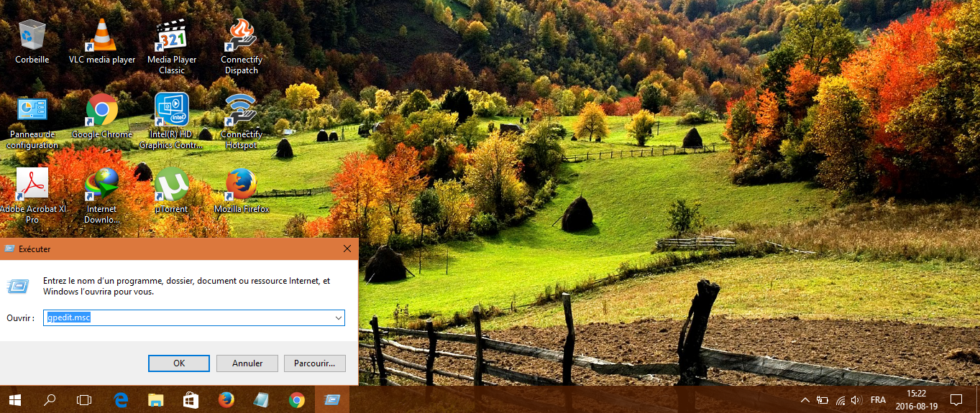The width and height of the screenshot is (980, 413).
Task: Click the Annuler button
Action: point(247,363)
